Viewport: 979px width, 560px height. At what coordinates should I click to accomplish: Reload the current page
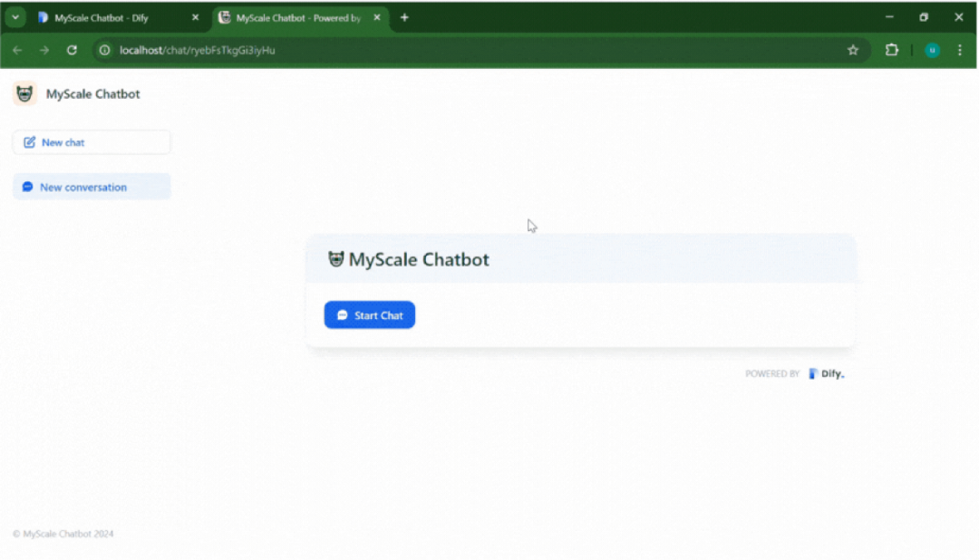72,50
